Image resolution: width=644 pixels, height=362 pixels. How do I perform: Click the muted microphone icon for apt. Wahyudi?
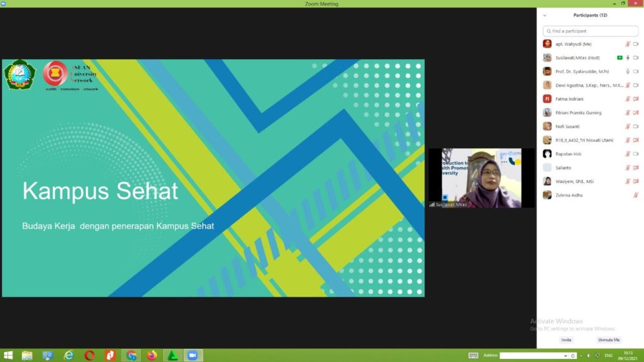628,44
